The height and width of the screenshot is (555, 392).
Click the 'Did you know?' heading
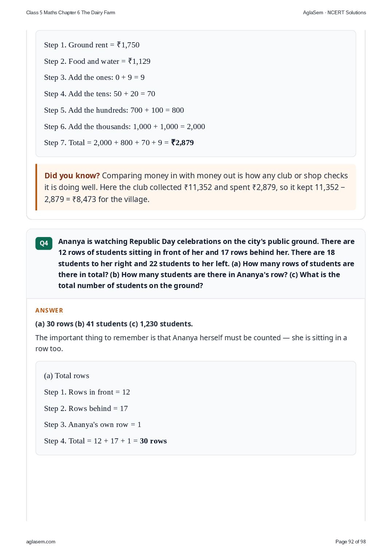coord(72,175)
